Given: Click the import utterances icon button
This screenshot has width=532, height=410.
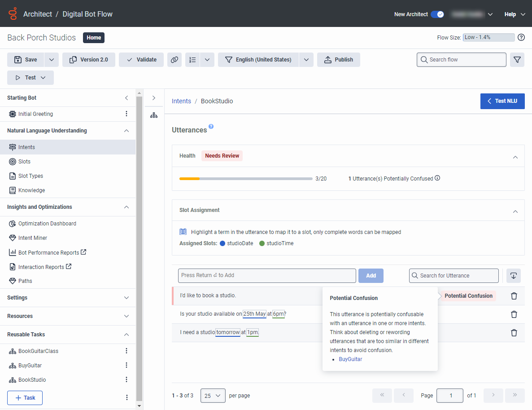Looking at the screenshot, I should tap(514, 275).
